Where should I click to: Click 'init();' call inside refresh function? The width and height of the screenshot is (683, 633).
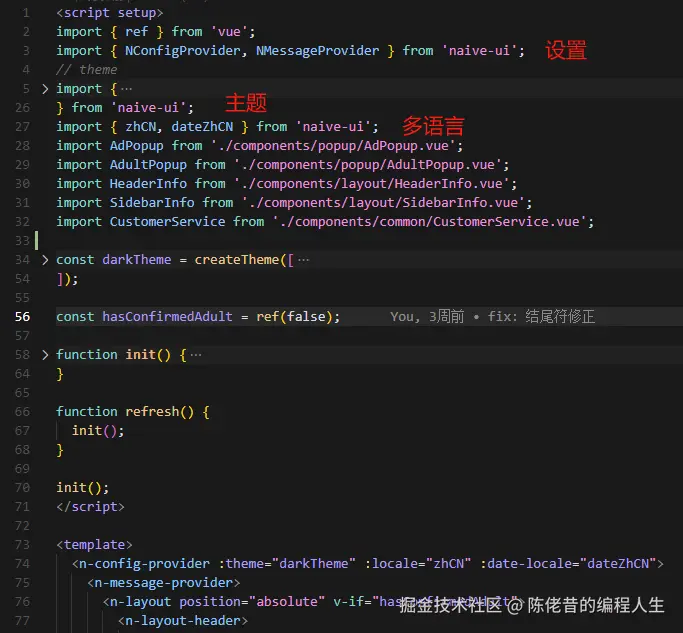pyautogui.click(x=98, y=431)
